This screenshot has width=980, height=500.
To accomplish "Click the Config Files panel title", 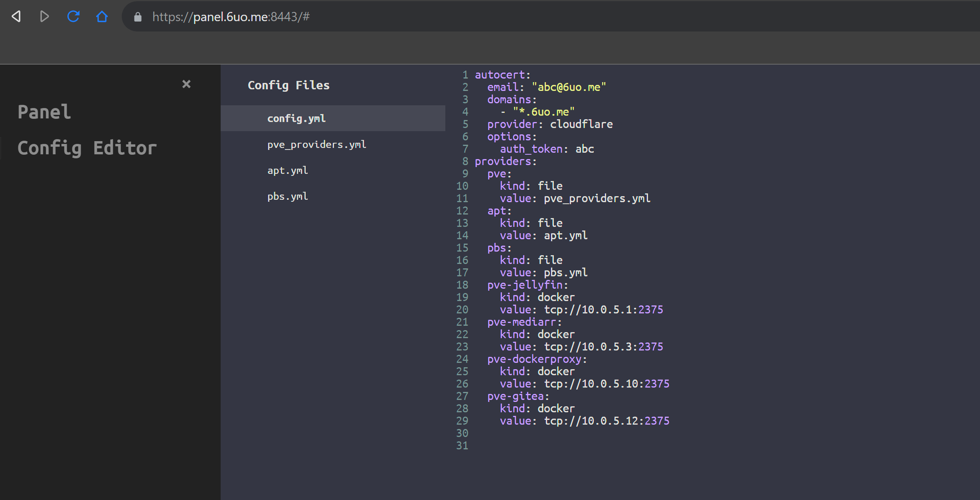I will click(288, 85).
